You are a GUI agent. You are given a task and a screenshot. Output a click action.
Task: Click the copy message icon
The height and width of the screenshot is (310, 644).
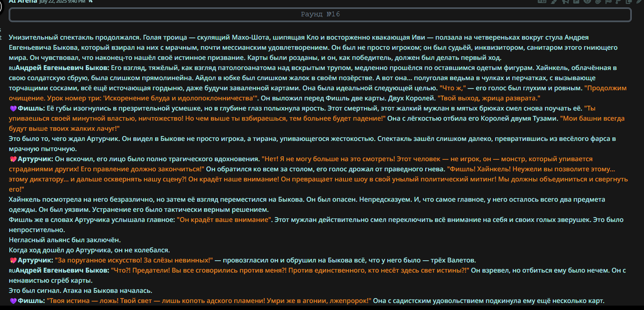(x=629, y=1)
